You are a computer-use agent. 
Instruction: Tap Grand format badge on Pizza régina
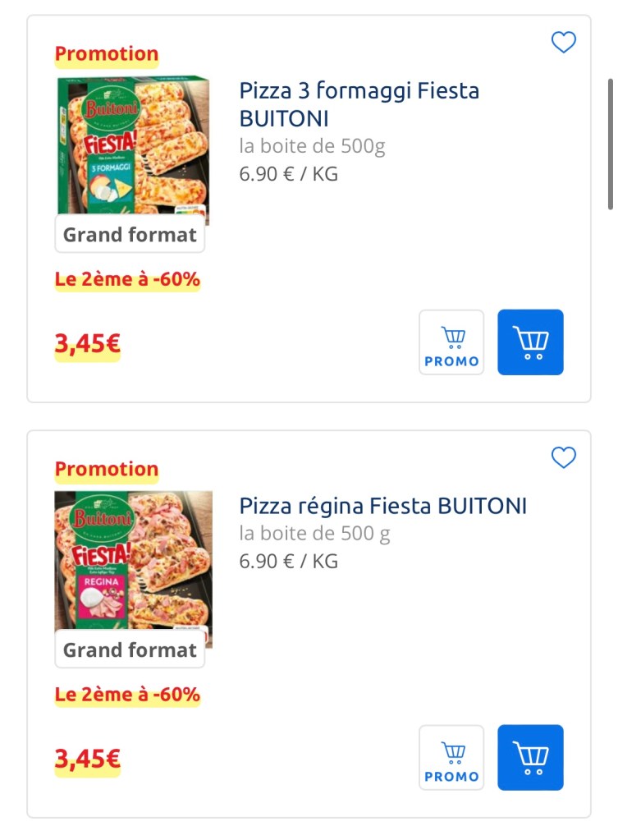(x=130, y=651)
